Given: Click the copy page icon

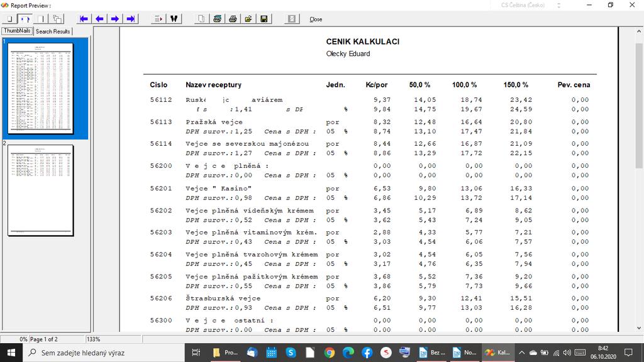Looking at the screenshot, I should [x=201, y=19].
